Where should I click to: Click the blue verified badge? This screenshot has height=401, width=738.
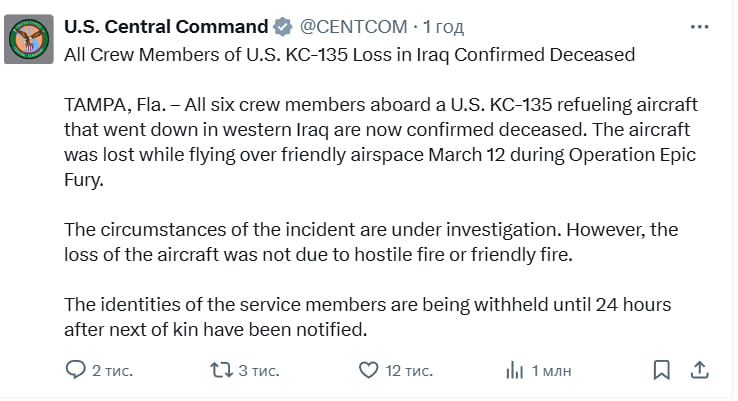(283, 26)
